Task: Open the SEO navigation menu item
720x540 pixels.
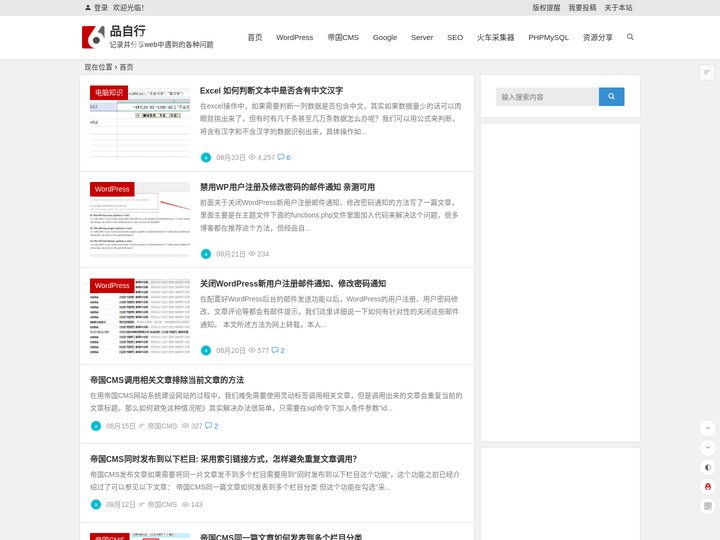Action: pyautogui.click(x=455, y=37)
